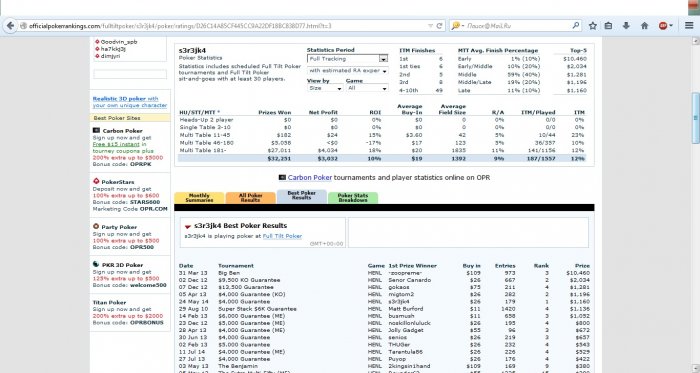Click the sidebar player search input field

[130, 74]
